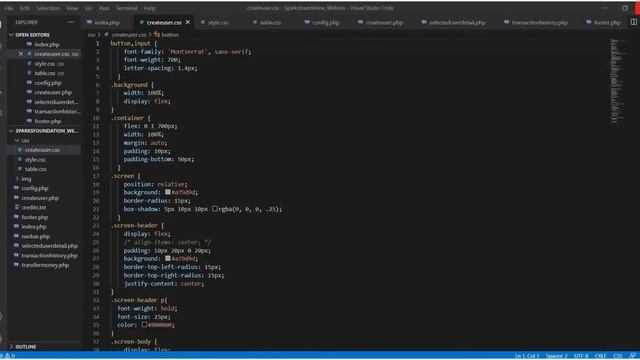640x360 pixels.
Task: Click the css breadcrumb segment
Action: point(91,35)
